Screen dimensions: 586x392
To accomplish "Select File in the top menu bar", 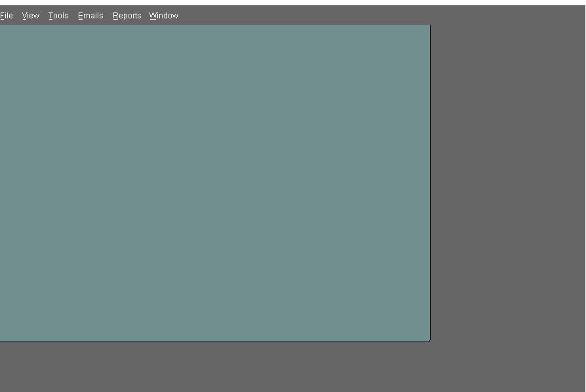I will (x=7, y=16).
